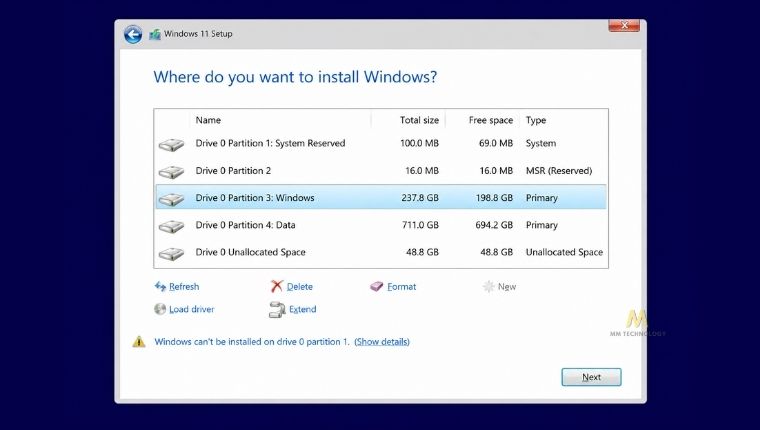Image resolution: width=760 pixels, height=430 pixels.
Task: Click the yellow warning triangle icon
Action: click(x=139, y=342)
